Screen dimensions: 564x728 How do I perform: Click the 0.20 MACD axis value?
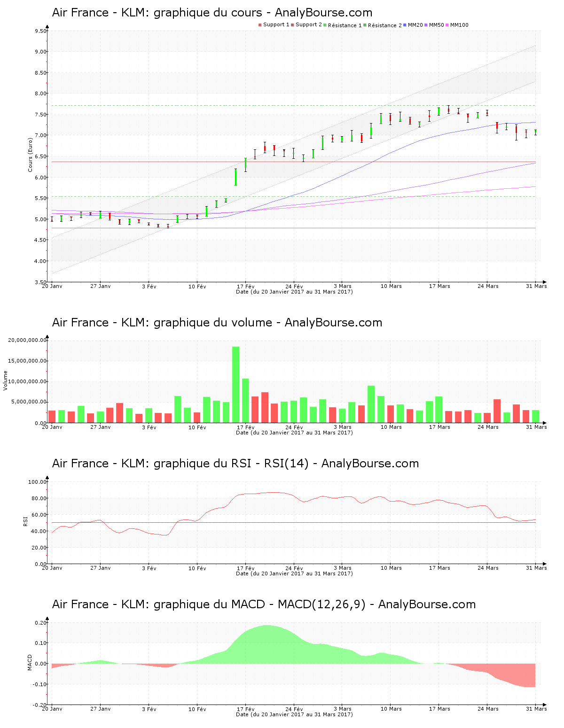point(41,623)
